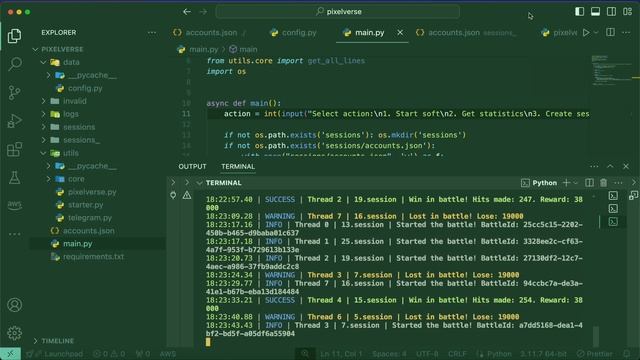Click the code minimap overview

(x=611, y=71)
